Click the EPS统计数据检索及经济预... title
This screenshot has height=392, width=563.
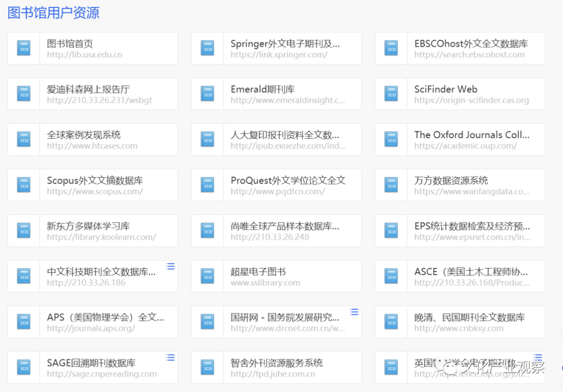pos(472,226)
